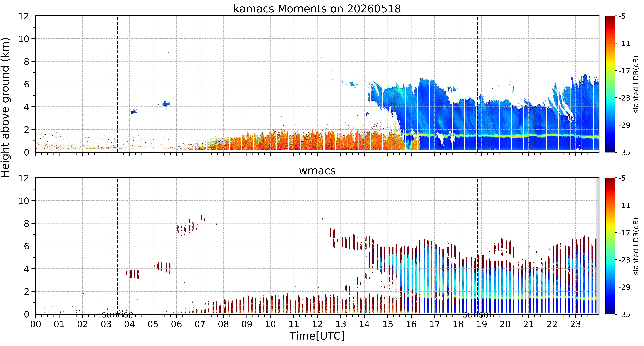
Task: Click height tick "10" on the wmacs panel
Action: coord(24,201)
